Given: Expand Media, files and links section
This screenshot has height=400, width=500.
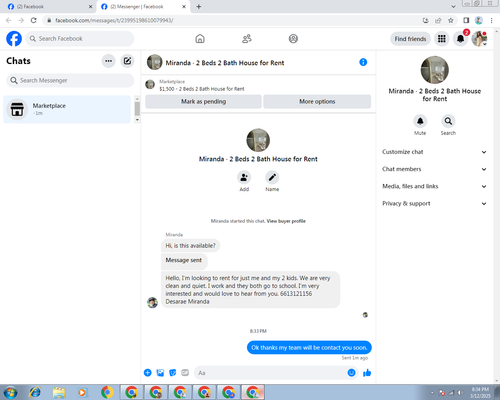Looking at the screenshot, I should (434, 186).
